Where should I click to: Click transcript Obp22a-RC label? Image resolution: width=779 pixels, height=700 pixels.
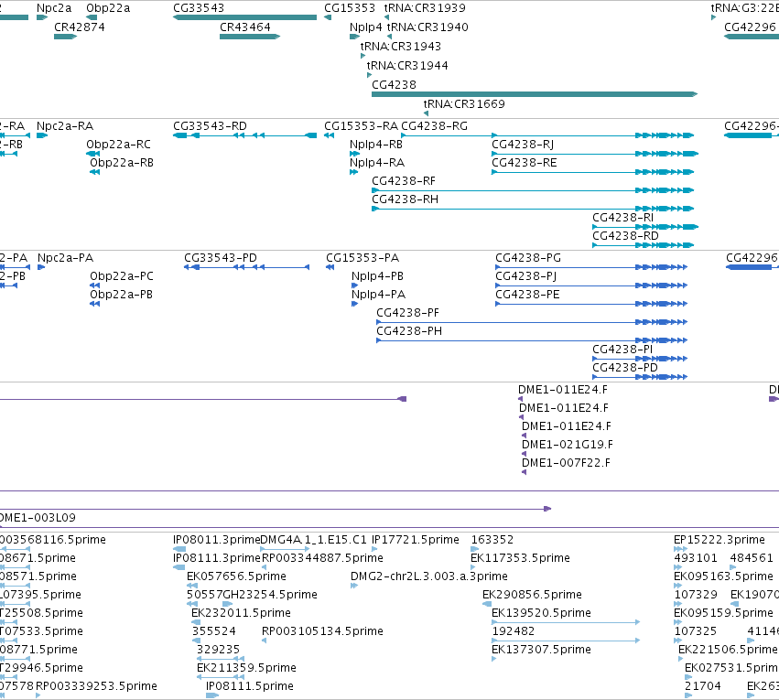click(x=118, y=145)
